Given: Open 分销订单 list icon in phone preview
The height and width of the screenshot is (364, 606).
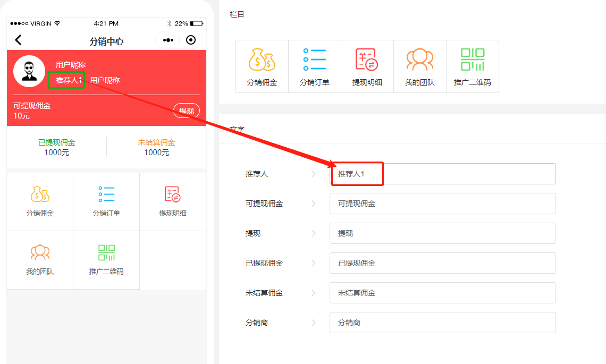Looking at the screenshot, I should [x=106, y=194].
